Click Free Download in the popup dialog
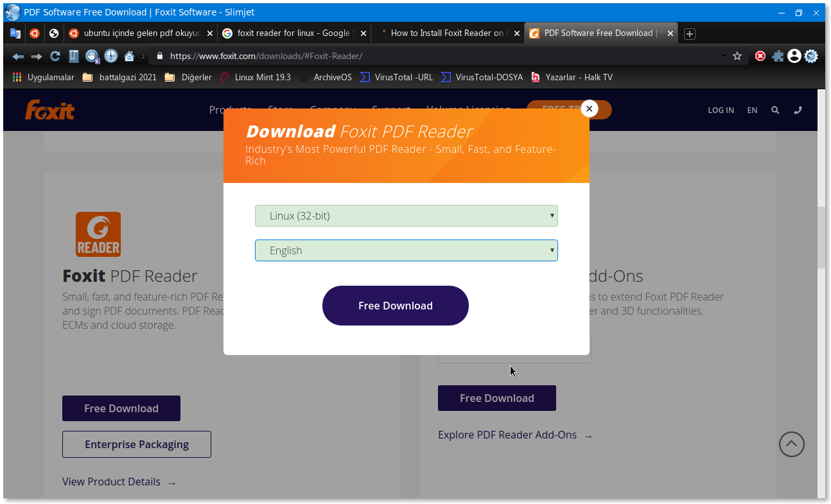The height and width of the screenshot is (504, 831). (396, 306)
